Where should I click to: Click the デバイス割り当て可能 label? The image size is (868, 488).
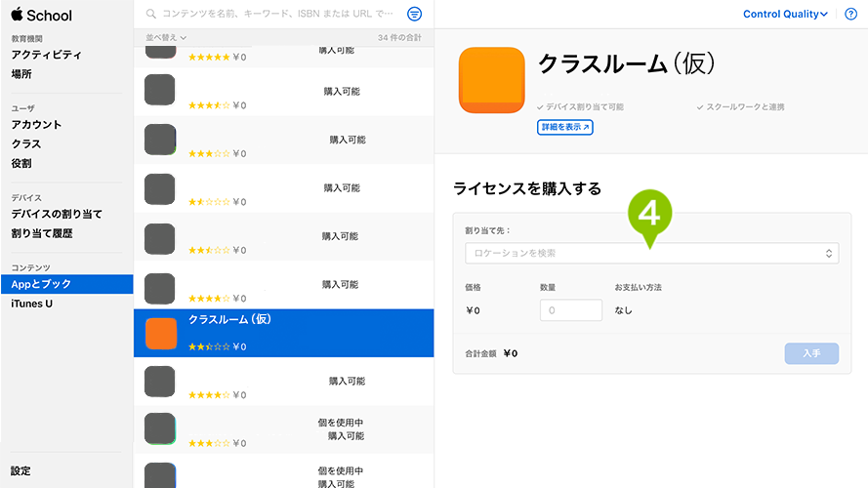[580, 106]
